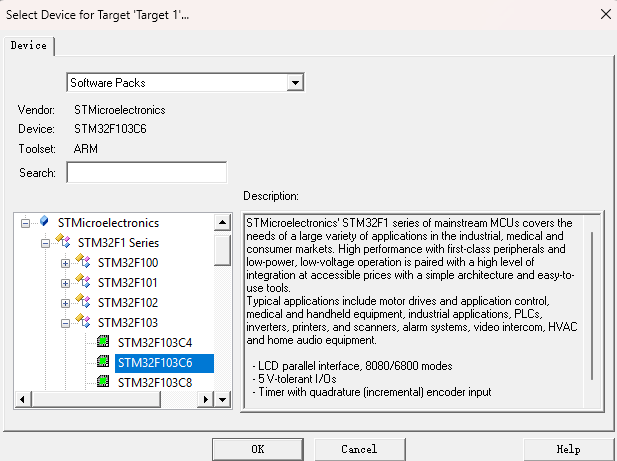The height and width of the screenshot is (461, 617).
Task: Cancel the device selection dialog
Action: [359, 449]
